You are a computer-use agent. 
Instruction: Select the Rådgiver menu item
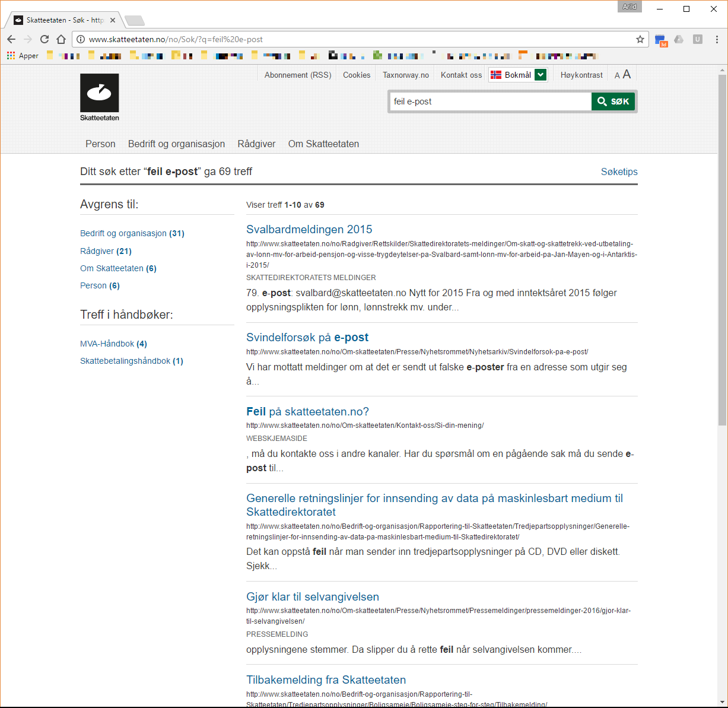256,144
